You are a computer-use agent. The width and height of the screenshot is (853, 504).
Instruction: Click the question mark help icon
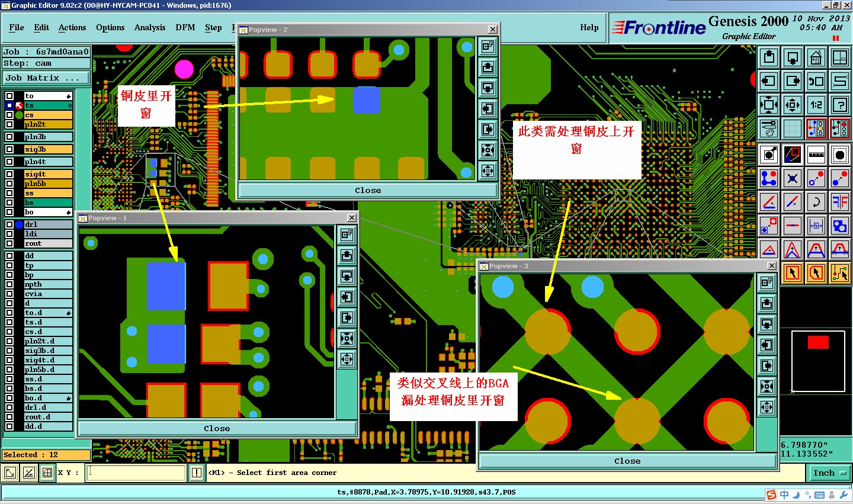[840, 105]
